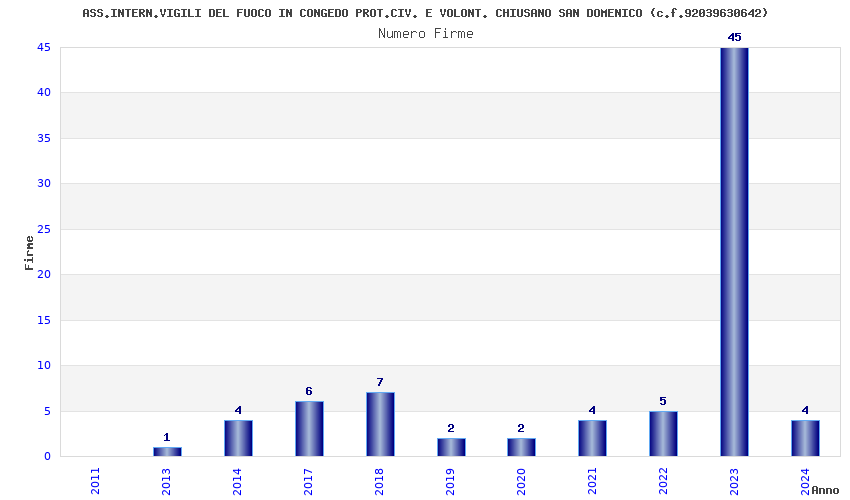Click the x-axis label 2024
850x500 pixels.
tap(805, 481)
